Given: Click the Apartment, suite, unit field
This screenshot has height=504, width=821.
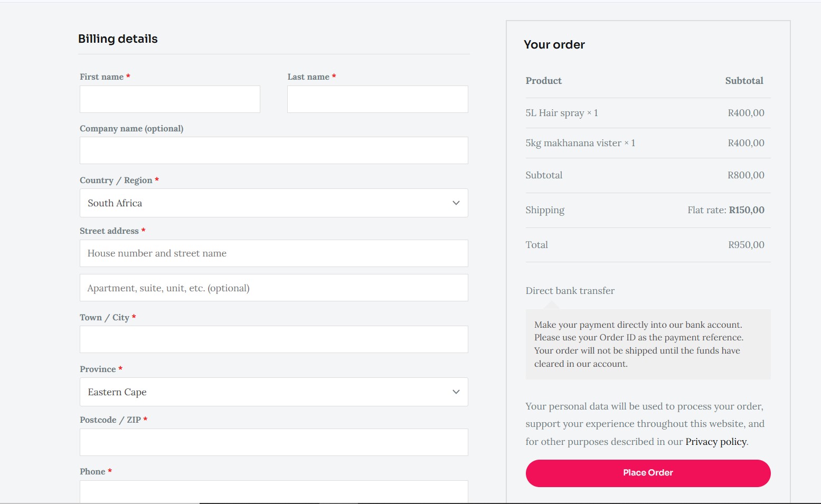Looking at the screenshot, I should [x=273, y=288].
